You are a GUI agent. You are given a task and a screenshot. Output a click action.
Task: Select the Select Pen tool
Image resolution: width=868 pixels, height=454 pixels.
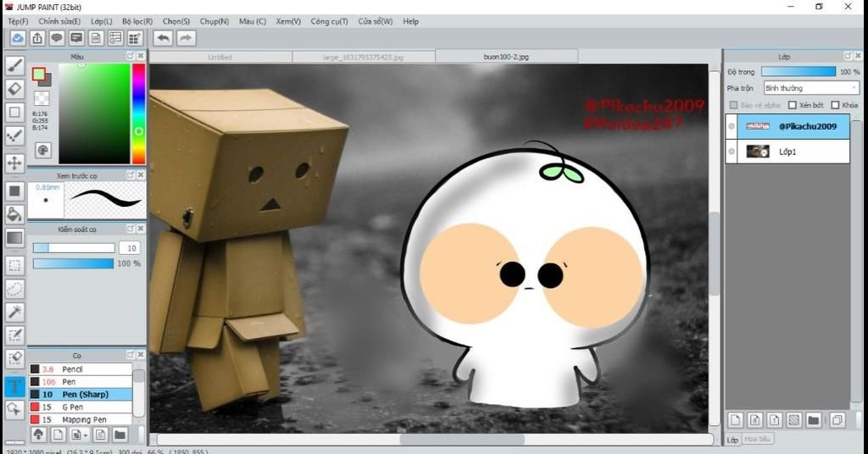click(14, 335)
